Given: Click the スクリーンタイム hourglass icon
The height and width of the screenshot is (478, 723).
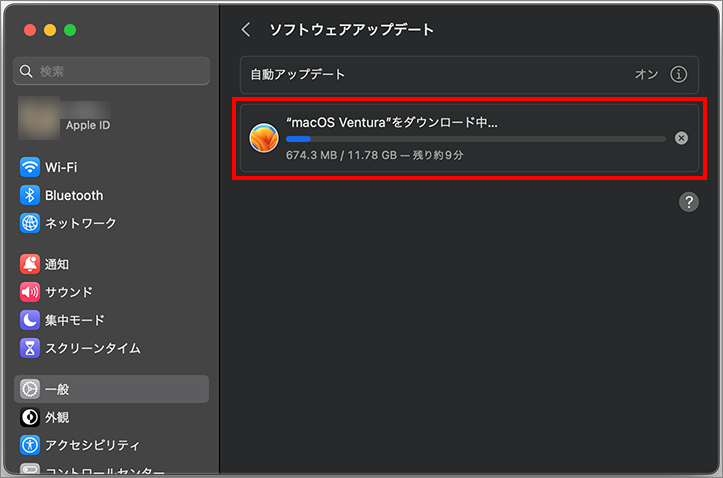Looking at the screenshot, I should click(x=30, y=348).
